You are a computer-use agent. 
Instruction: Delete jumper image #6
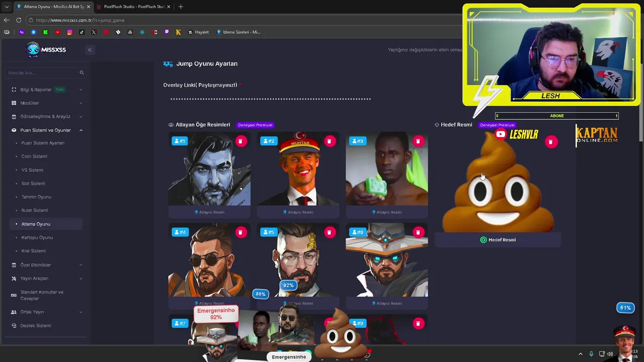coord(418,232)
